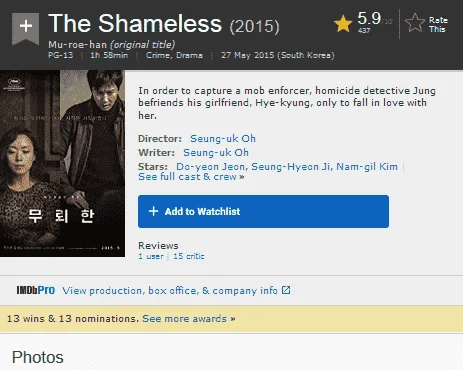Click the 27 May 2015 release date
The width and height of the screenshot is (463, 370).
pos(277,55)
